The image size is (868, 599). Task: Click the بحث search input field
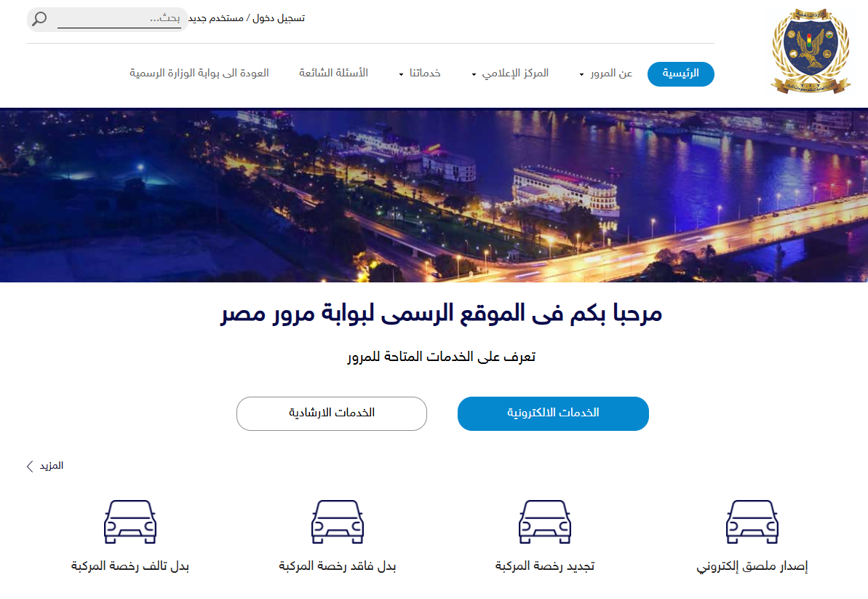pyautogui.click(x=119, y=19)
